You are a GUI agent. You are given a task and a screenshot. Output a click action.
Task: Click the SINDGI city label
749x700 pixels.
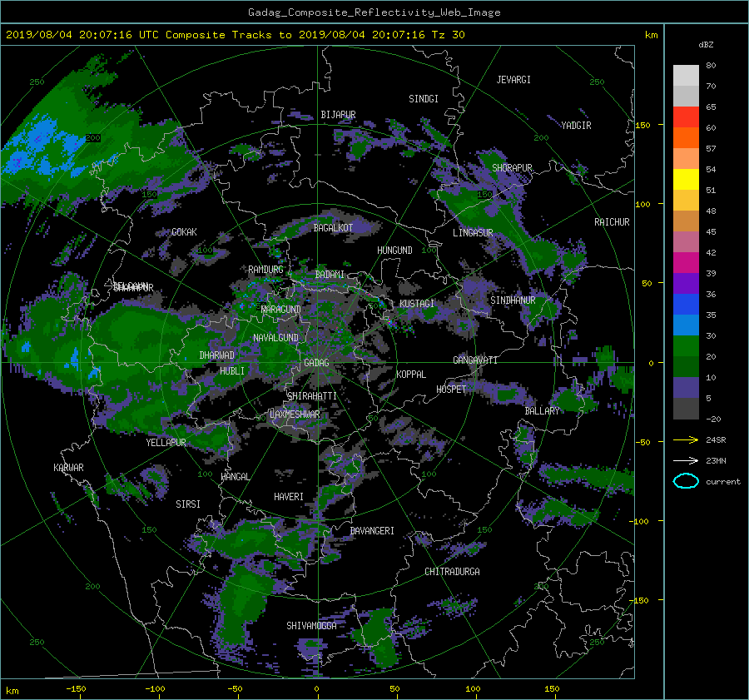click(424, 99)
